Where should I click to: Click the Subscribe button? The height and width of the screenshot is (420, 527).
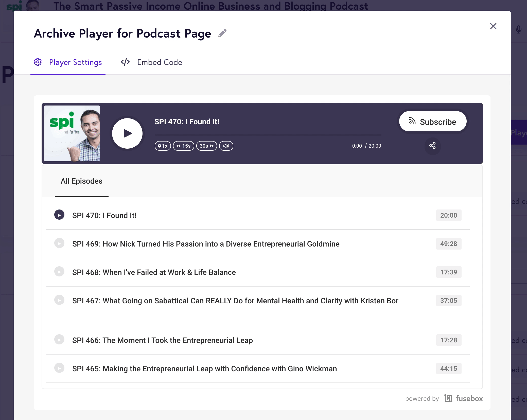coord(433,122)
